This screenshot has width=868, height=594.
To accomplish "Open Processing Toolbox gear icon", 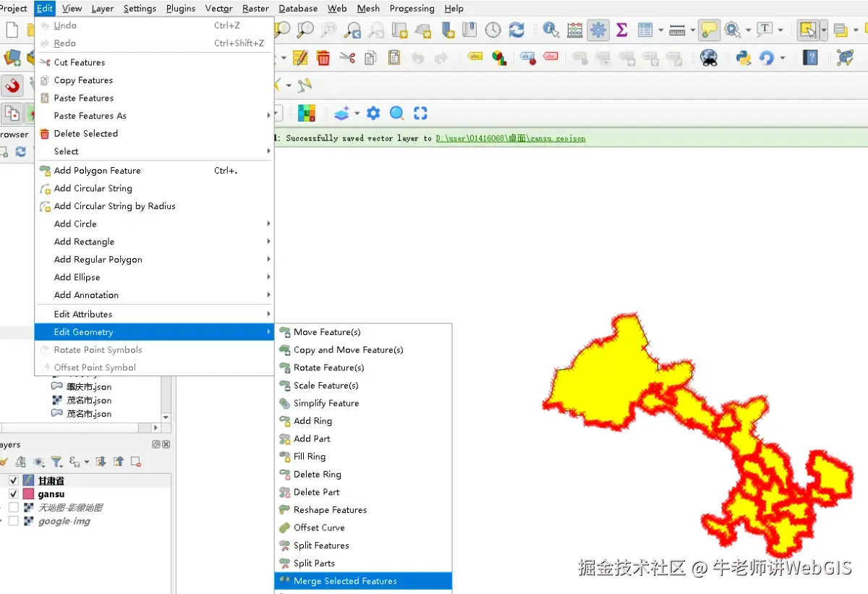I will 598,30.
